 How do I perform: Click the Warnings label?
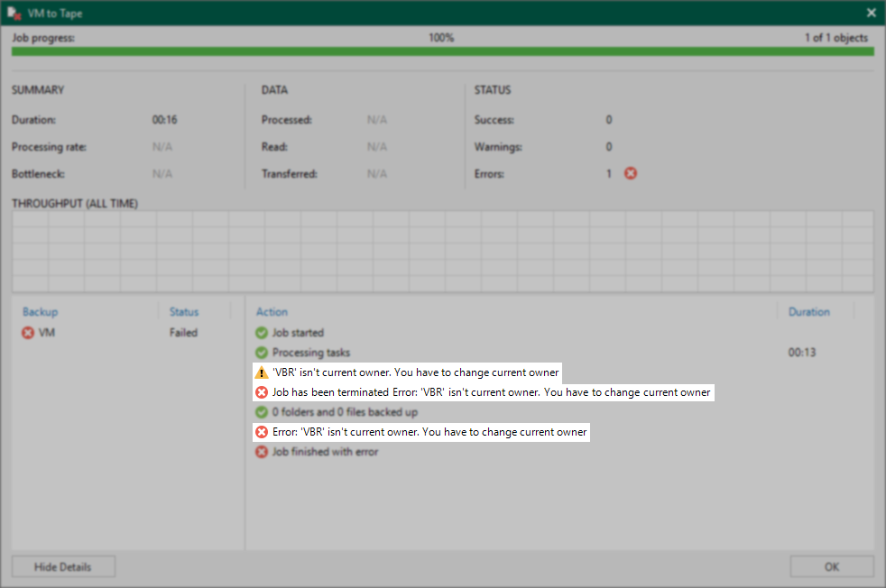(x=498, y=147)
